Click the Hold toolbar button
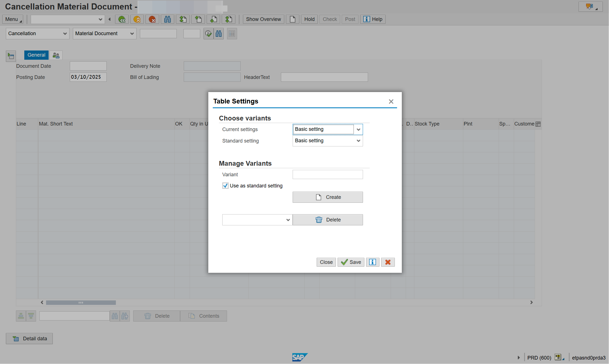The width and height of the screenshot is (609, 364). [x=309, y=19]
